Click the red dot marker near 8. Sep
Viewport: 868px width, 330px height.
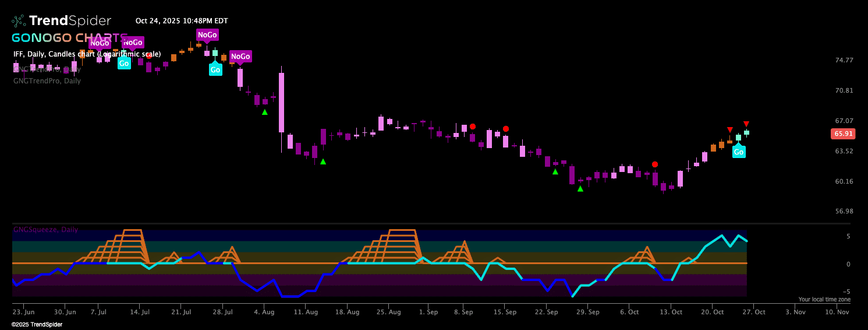[x=473, y=127]
